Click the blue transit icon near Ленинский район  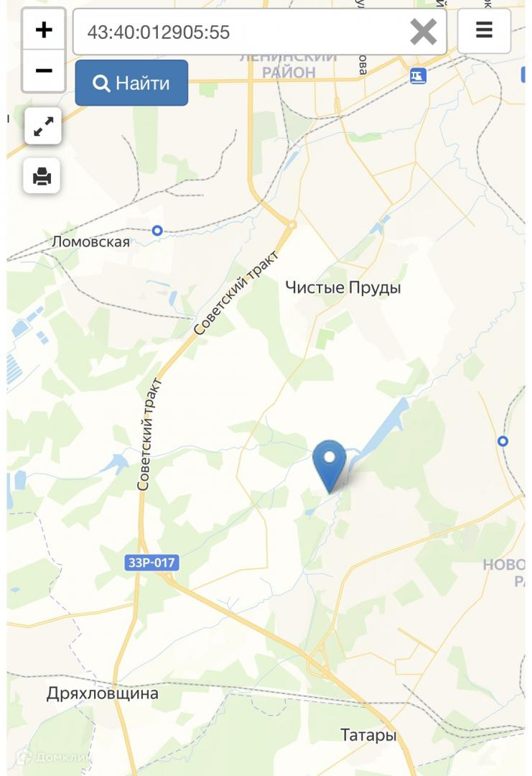[x=418, y=76]
